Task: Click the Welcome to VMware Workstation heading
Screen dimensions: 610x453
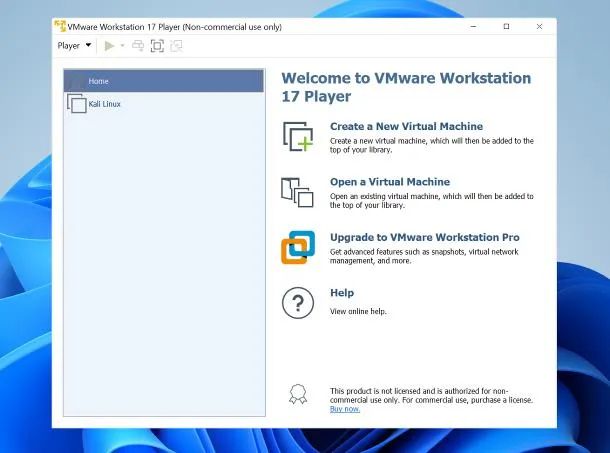Action: (406, 87)
